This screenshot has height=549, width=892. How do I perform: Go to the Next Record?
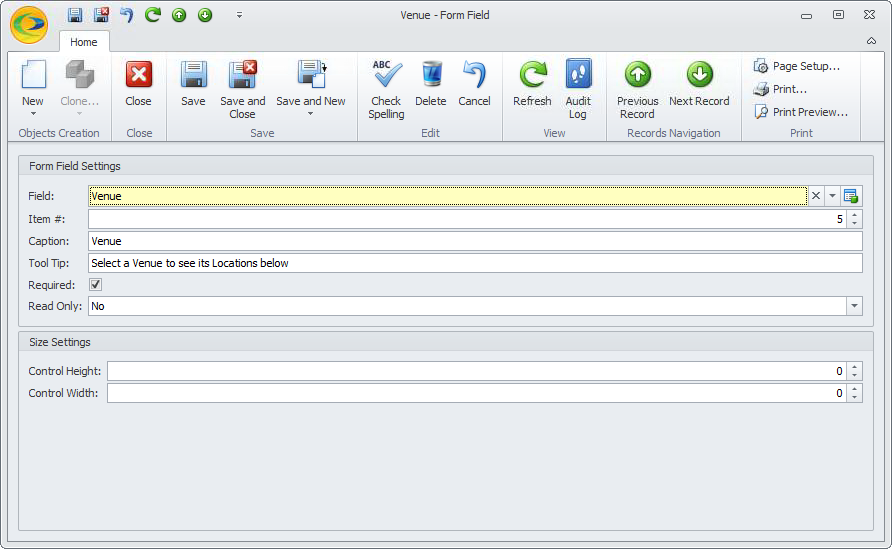699,83
